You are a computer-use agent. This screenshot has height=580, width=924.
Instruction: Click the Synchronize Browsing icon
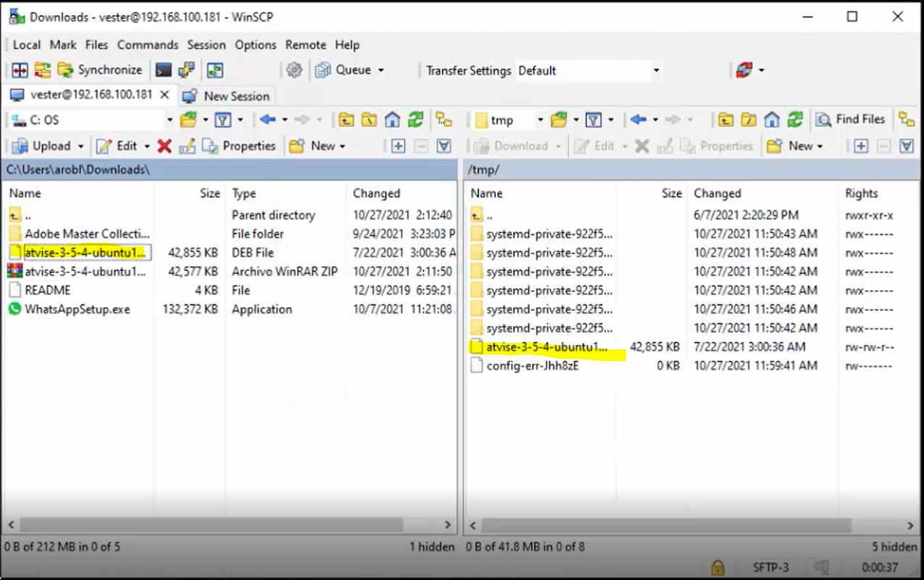43,70
